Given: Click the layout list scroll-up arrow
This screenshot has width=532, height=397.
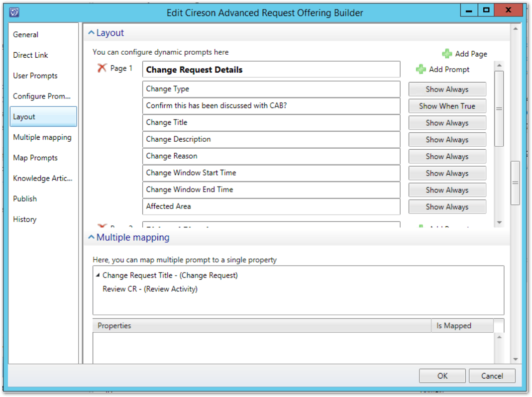Looking at the screenshot, I should (x=499, y=65).
